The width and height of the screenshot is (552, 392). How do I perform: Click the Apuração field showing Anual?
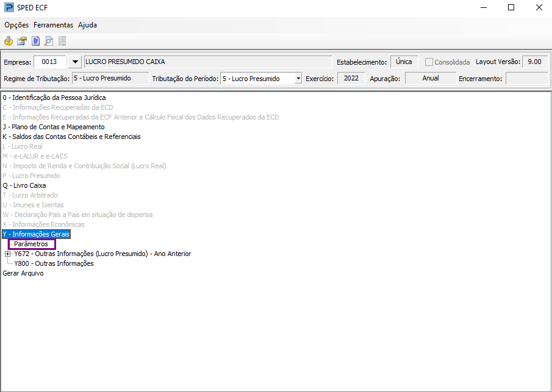[x=431, y=78]
